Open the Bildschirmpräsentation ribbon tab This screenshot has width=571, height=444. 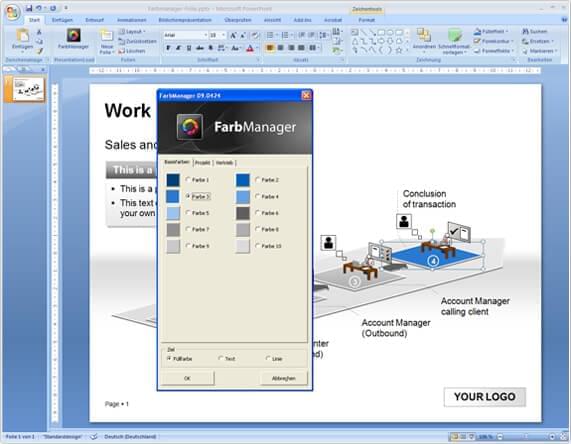click(185, 20)
